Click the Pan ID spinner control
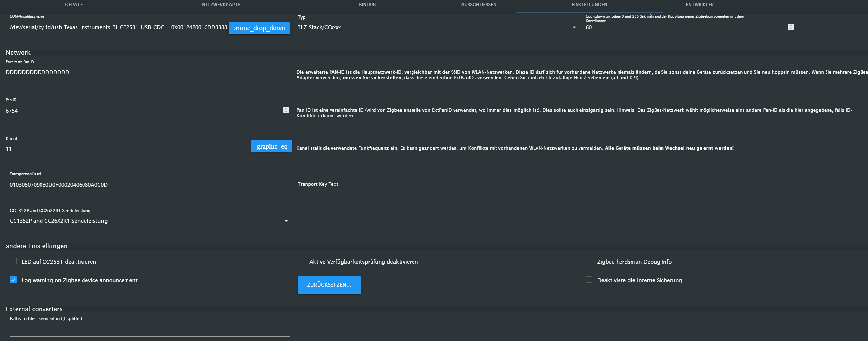 pyautogui.click(x=285, y=110)
